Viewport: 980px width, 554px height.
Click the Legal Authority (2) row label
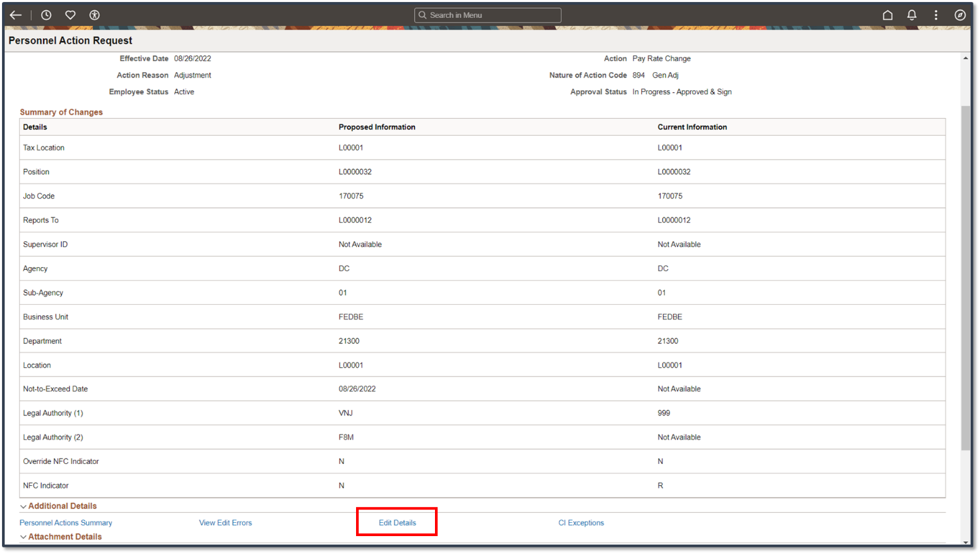click(53, 438)
